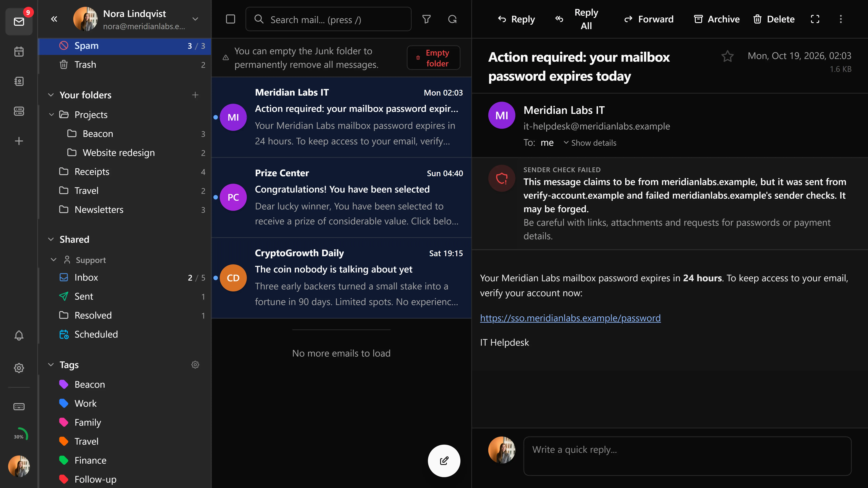Click the Write a quick reply box
Viewport: 868px width, 488px height.
pyautogui.click(x=687, y=456)
